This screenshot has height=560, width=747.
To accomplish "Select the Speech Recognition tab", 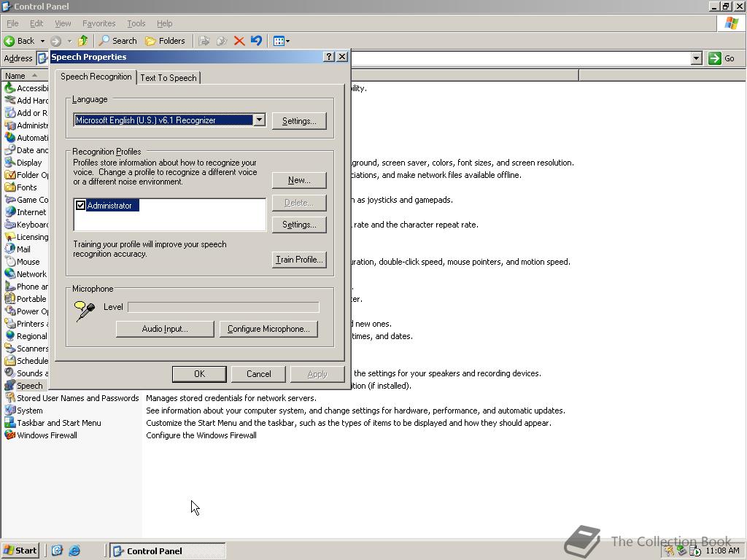I will [96, 77].
